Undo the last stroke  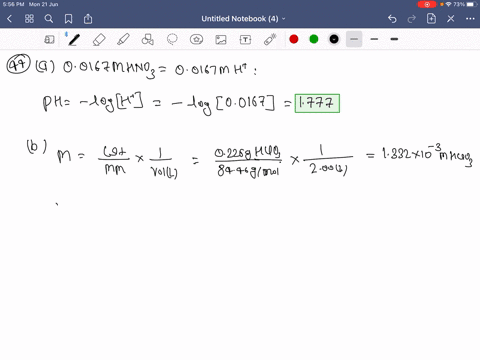392,19
